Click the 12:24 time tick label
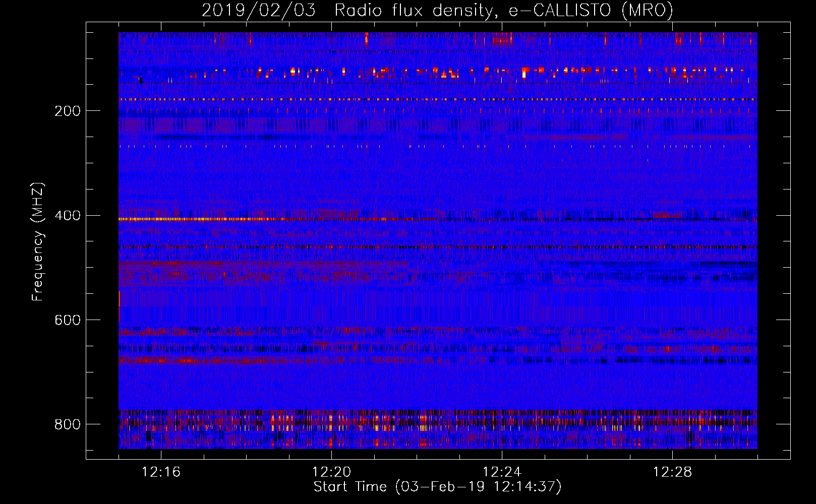Image resolution: width=816 pixels, height=504 pixels. coord(502,472)
